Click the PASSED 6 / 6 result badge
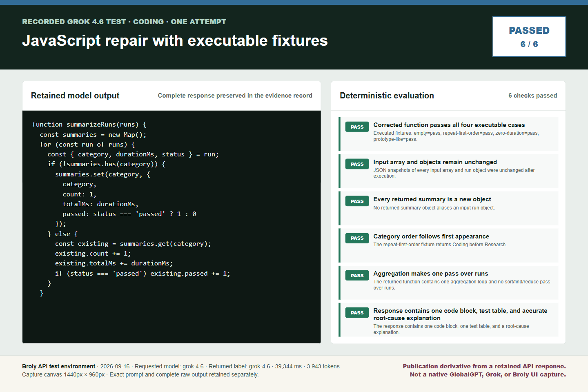 [529, 37]
